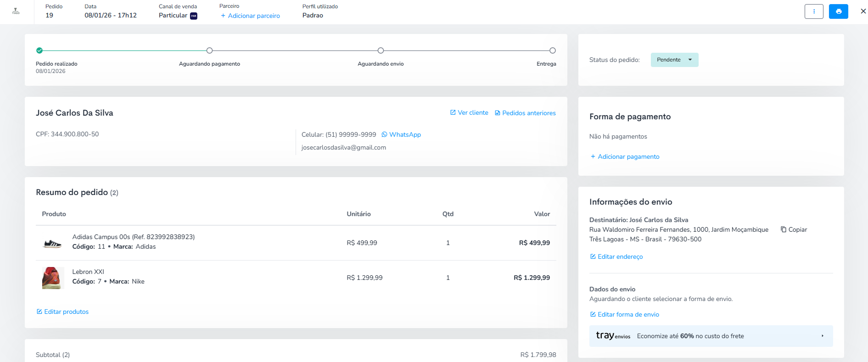868x362 pixels.
Task: Click the Canal de venda value Particular
Action: click(x=173, y=15)
